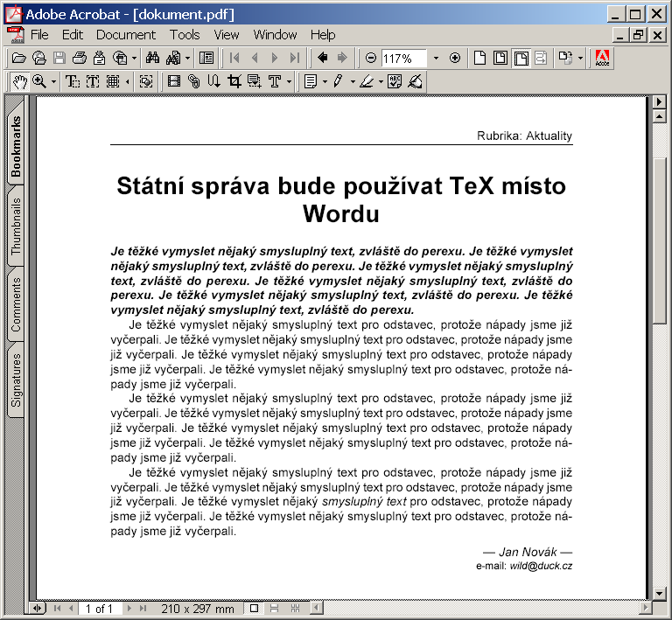Click the Adobe Online logo button
This screenshot has height=620, width=672.
click(602, 58)
